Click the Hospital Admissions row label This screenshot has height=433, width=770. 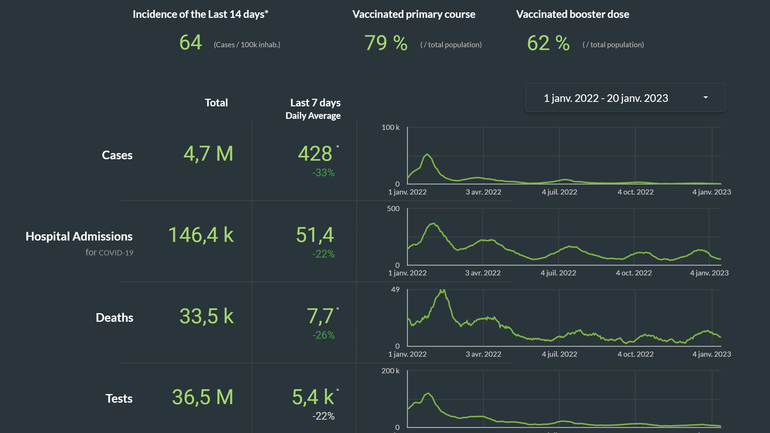(79, 236)
